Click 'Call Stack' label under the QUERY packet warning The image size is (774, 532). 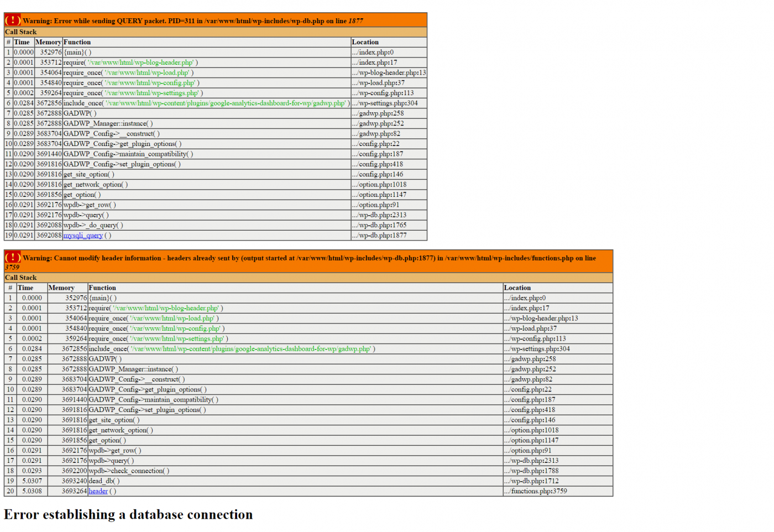pyautogui.click(x=21, y=32)
